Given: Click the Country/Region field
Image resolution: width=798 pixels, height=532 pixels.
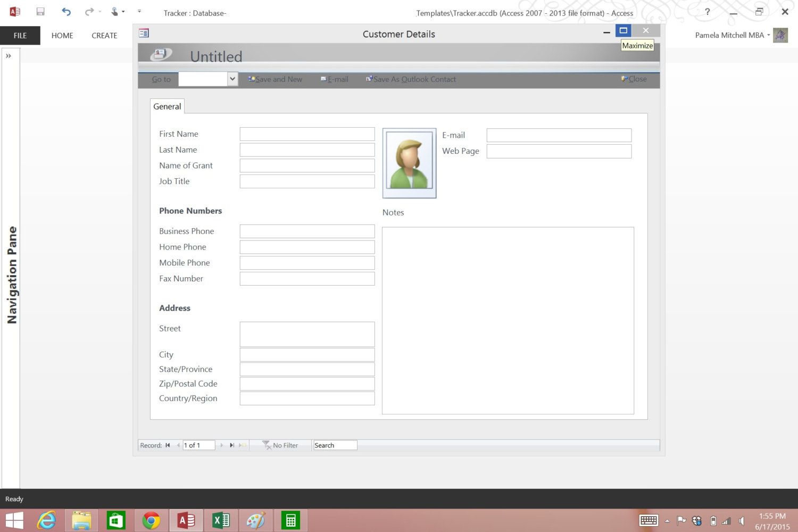Looking at the screenshot, I should tap(307, 398).
